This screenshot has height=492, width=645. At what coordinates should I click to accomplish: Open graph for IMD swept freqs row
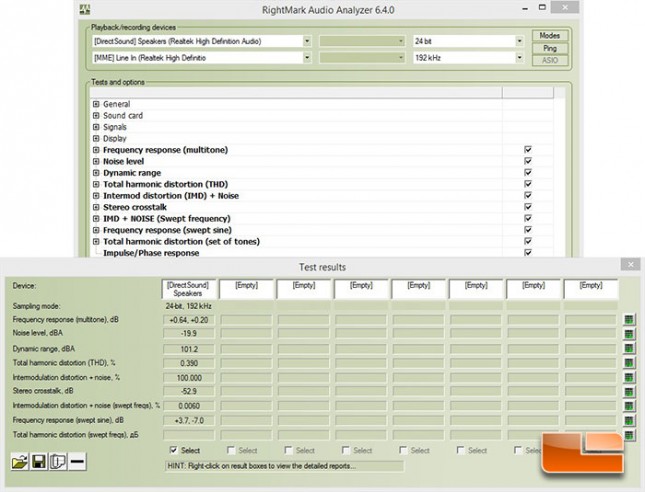tap(629, 406)
